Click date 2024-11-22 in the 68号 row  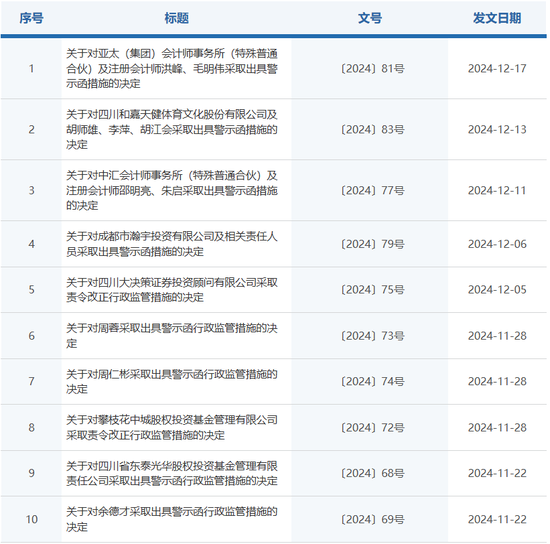point(497,474)
